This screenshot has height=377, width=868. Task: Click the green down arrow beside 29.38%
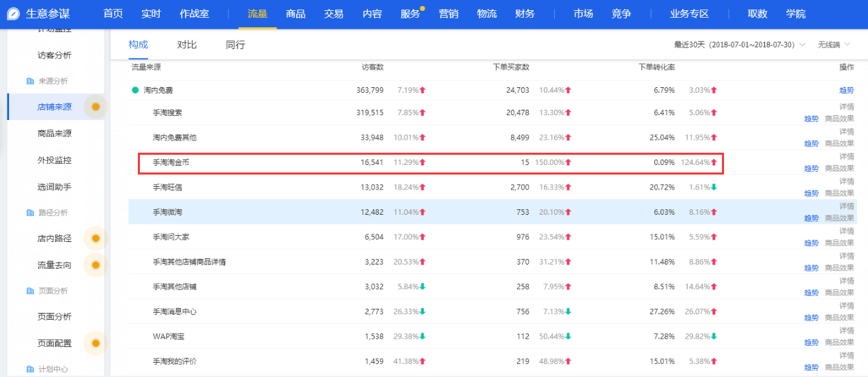(422, 336)
